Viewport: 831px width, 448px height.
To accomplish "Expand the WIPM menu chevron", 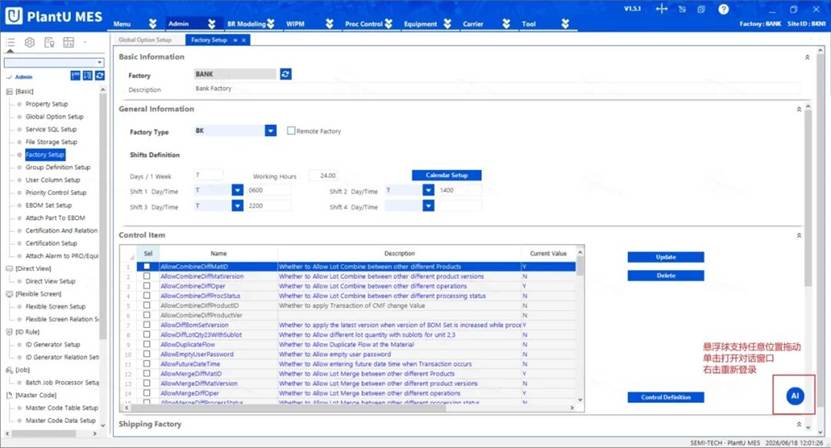I will [330, 24].
